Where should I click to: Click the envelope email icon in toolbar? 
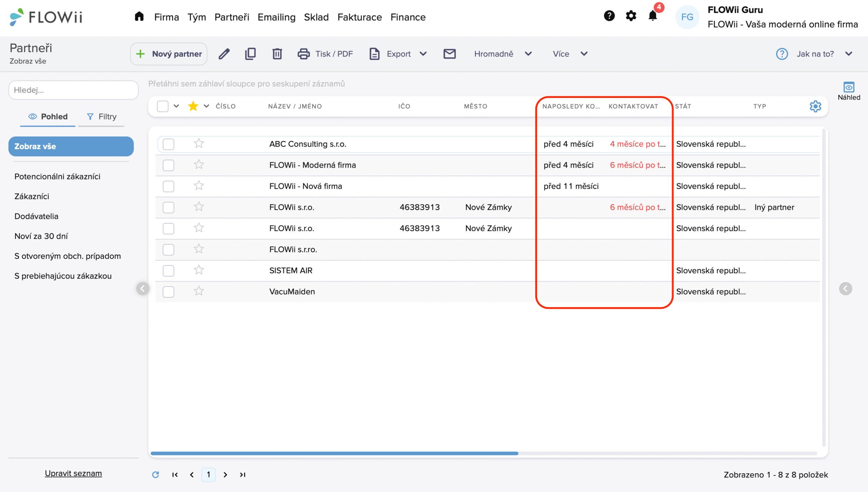click(x=449, y=54)
